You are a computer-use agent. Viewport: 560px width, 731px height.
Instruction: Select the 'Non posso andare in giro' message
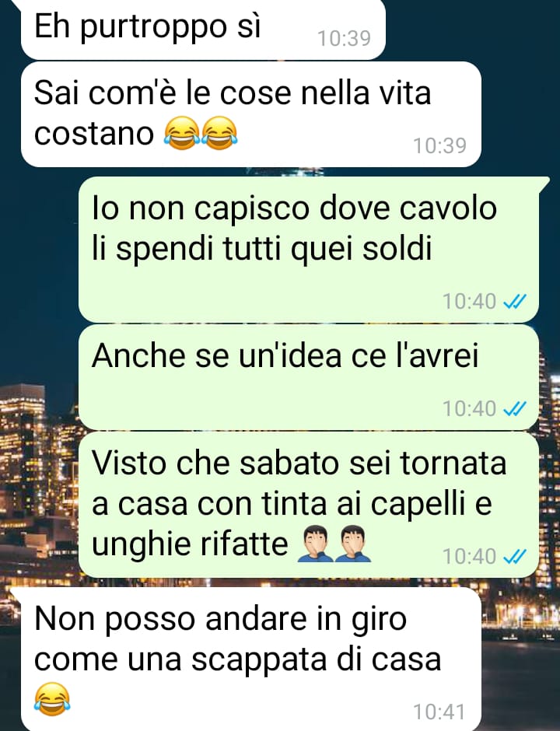point(251,659)
